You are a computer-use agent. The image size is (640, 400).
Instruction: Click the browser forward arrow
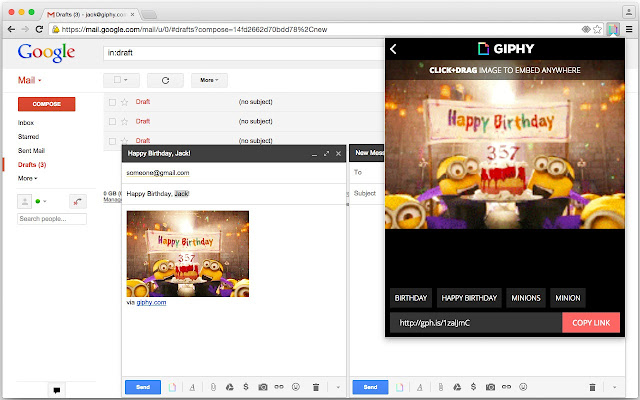[25, 29]
